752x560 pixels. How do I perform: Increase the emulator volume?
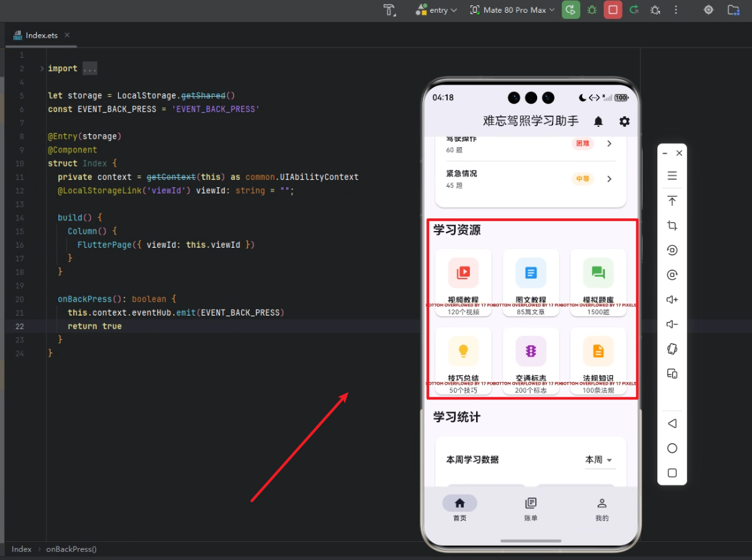click(672, 299)
